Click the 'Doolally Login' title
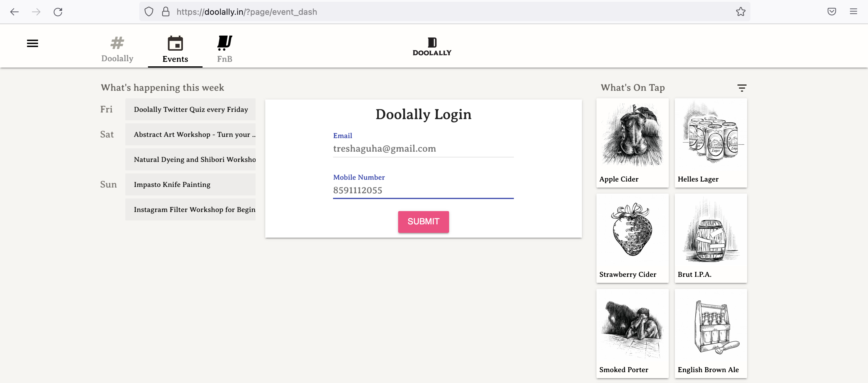The width and height of the screenshot is (868, 383). (x=423, y=114)
